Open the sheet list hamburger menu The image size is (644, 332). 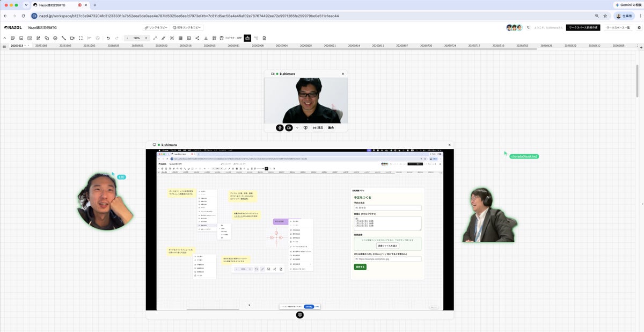pos(4,46)
